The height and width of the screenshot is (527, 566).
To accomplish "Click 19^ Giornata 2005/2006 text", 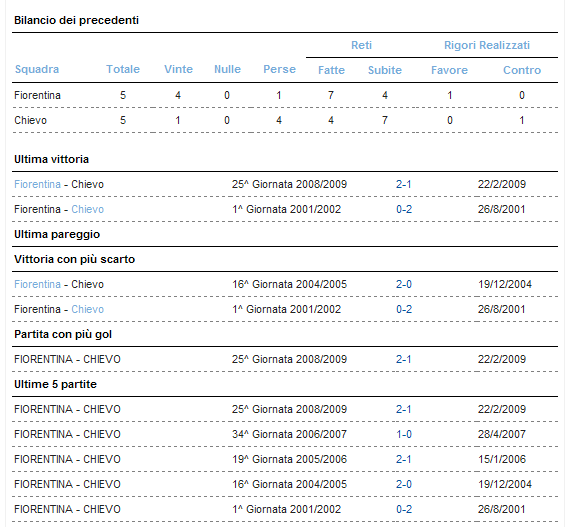I will click(x=289, y=459).
